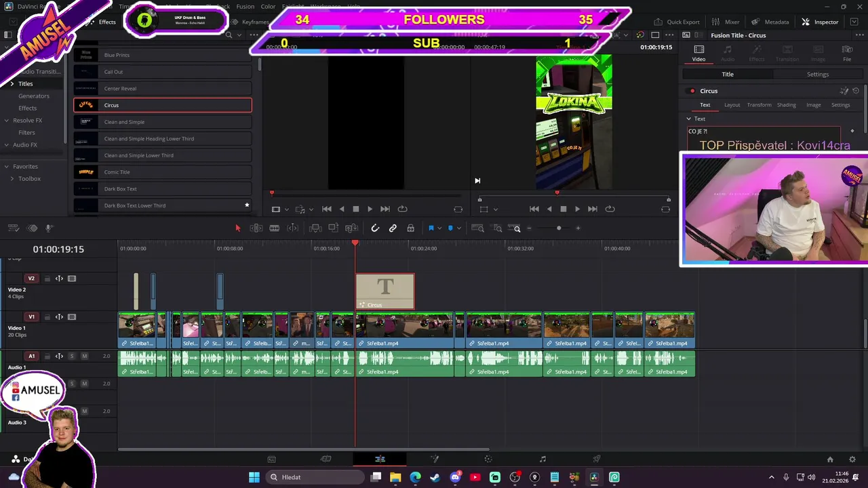
Task: Expand the Resolve FX tree
Action: pos(6,121)
